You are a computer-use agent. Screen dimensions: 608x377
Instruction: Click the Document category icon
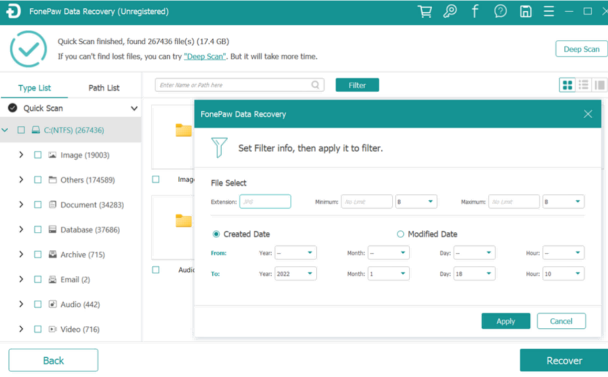[52, 204]
